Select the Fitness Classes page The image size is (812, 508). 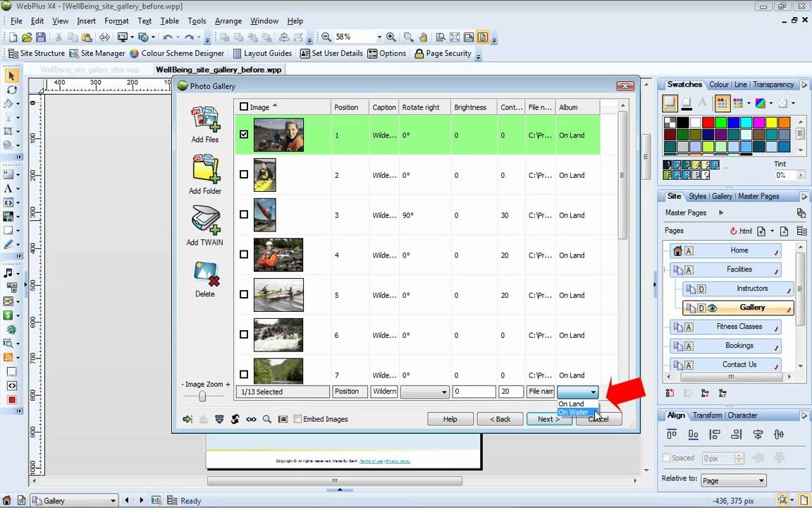click(x=726, y=327)
